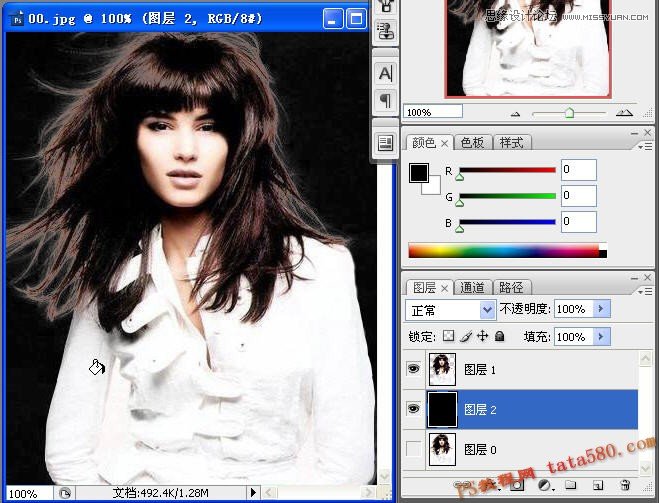
Task: Close the 图层 tab with its x
Action: (444, 288)
